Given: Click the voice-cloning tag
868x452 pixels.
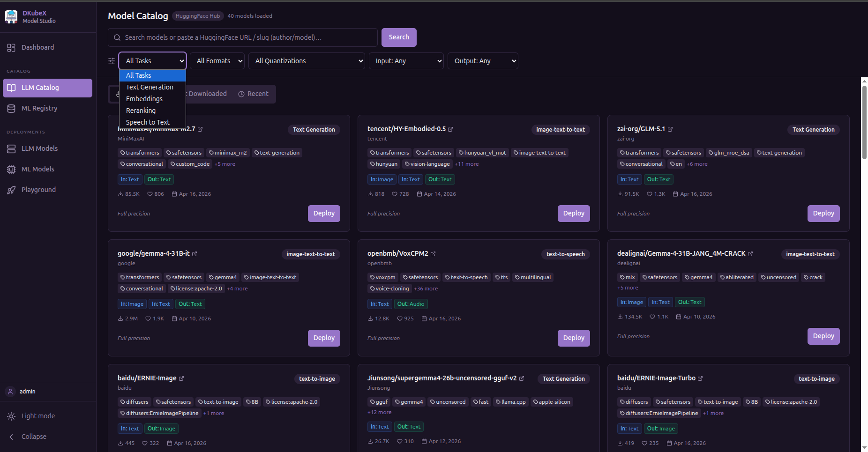Looking at the screenshot, I should point(389,289).
